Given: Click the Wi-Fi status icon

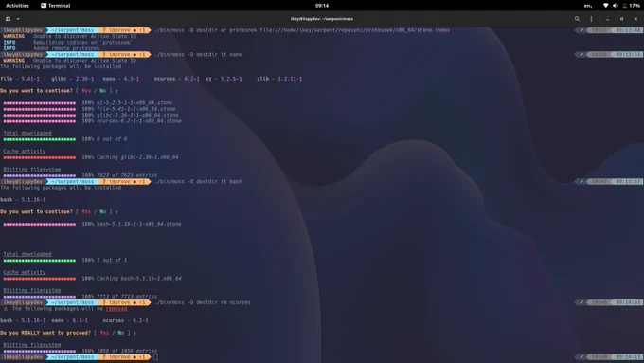Looking at the screenshot, I should pyautogui.click(x=605, y=6).
